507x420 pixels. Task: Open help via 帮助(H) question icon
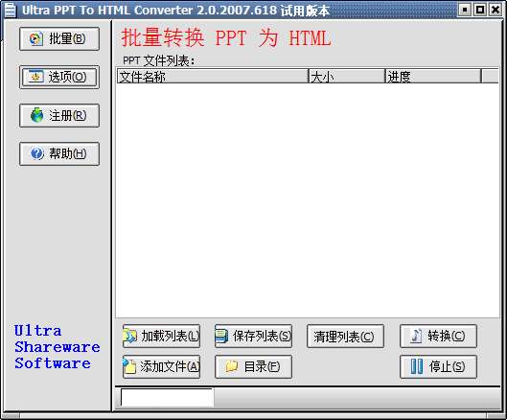[x=36, y=153]
